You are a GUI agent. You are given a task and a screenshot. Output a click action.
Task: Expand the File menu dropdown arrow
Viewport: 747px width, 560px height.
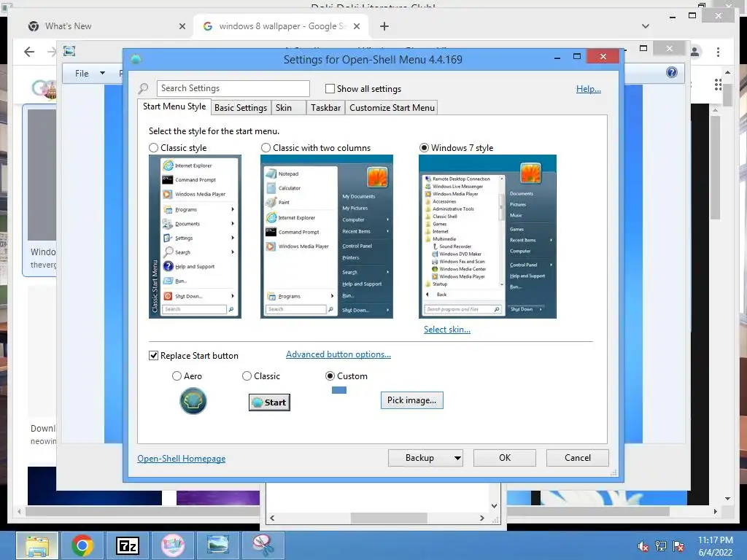(102, 74)
